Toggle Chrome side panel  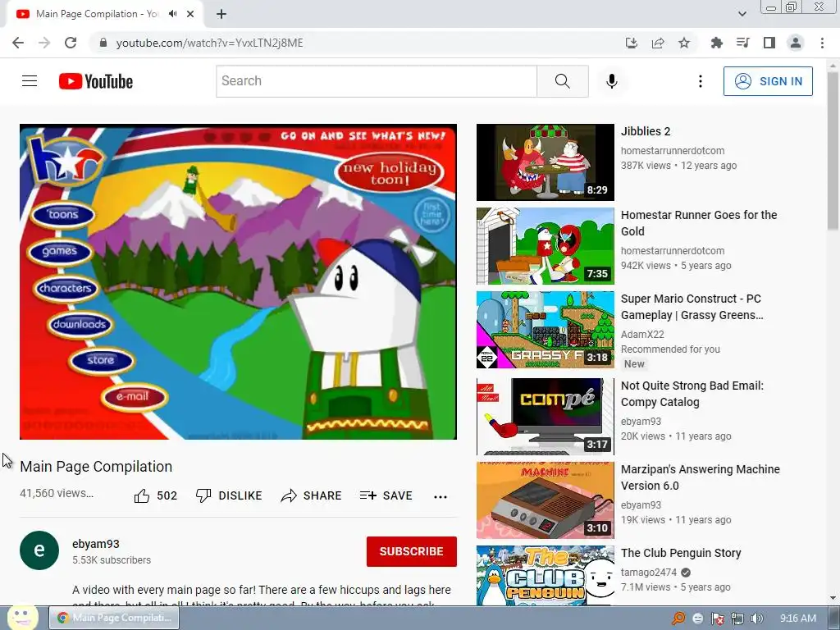769,43
